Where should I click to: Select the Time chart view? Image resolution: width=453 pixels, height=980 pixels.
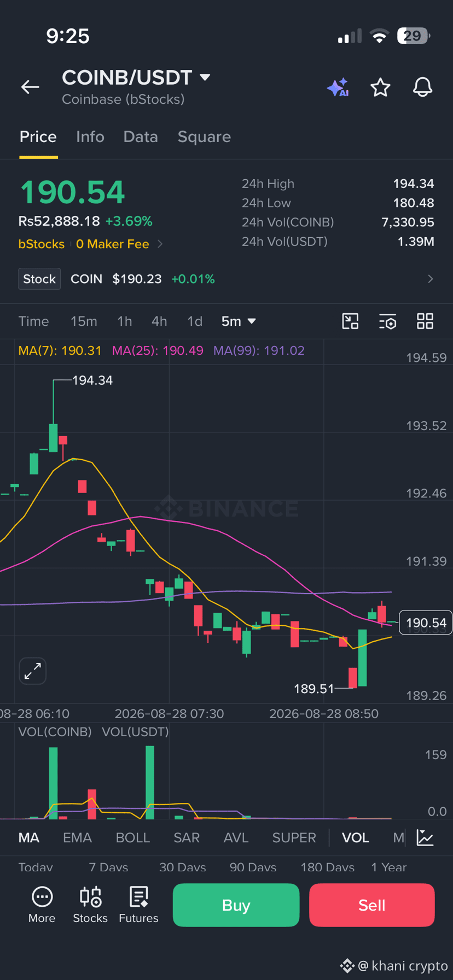point(34,321)
